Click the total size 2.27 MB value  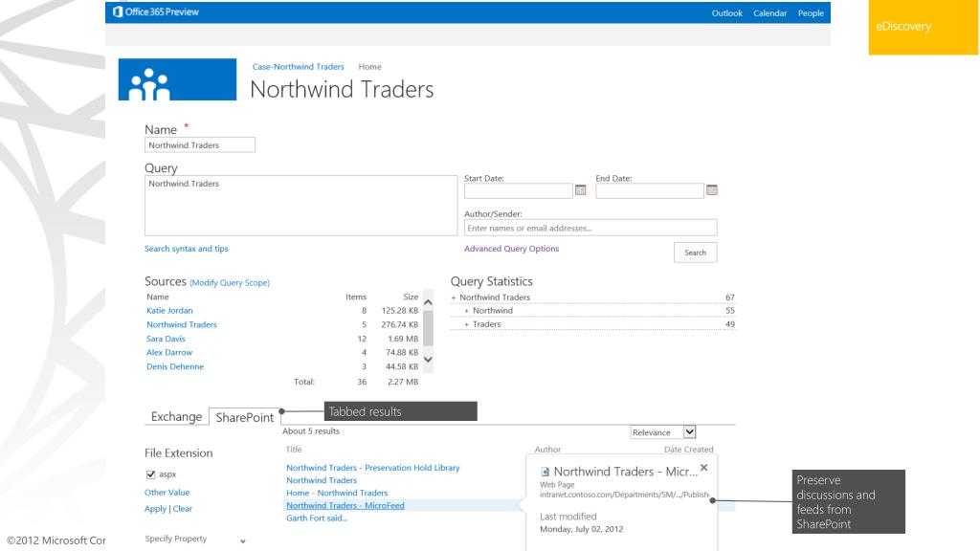click(403, 382)
